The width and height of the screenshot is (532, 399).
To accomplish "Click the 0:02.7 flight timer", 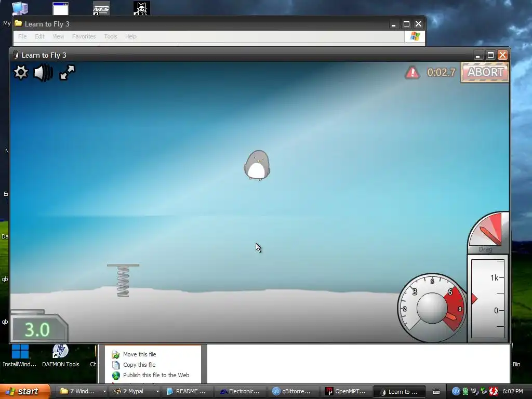I will [x=441, y=72].
